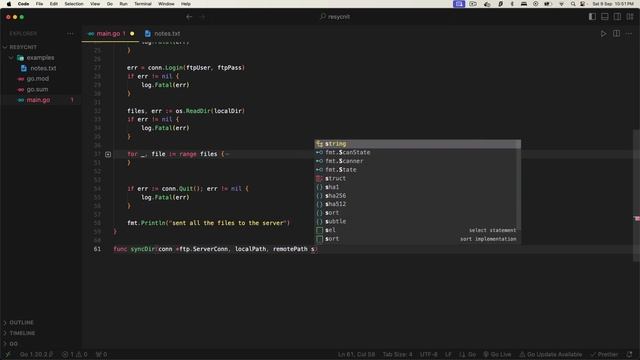
Task: Switch to the notes.txt tab
Action: tap(163, 33)
